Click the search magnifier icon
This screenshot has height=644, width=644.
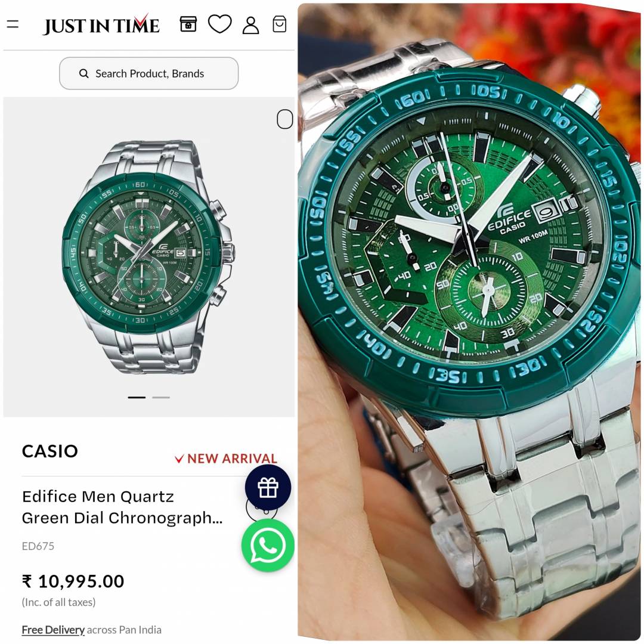point(84,73)
